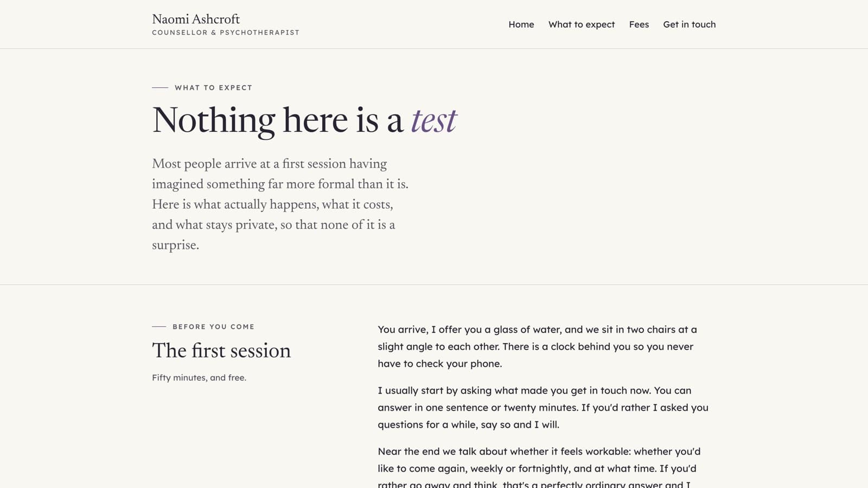Click the Fifty minutes, and free caption

199,377
